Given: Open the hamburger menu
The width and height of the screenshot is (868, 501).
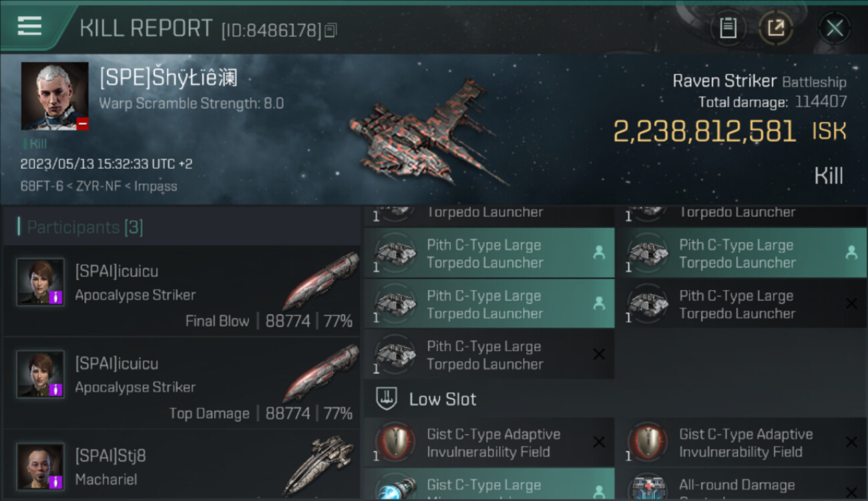Looking at the screenshot, I should 29,26.
